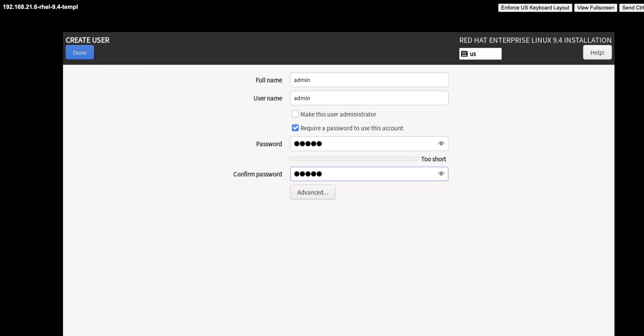
Task: Click into the User name field
Action: pos(369,98)
